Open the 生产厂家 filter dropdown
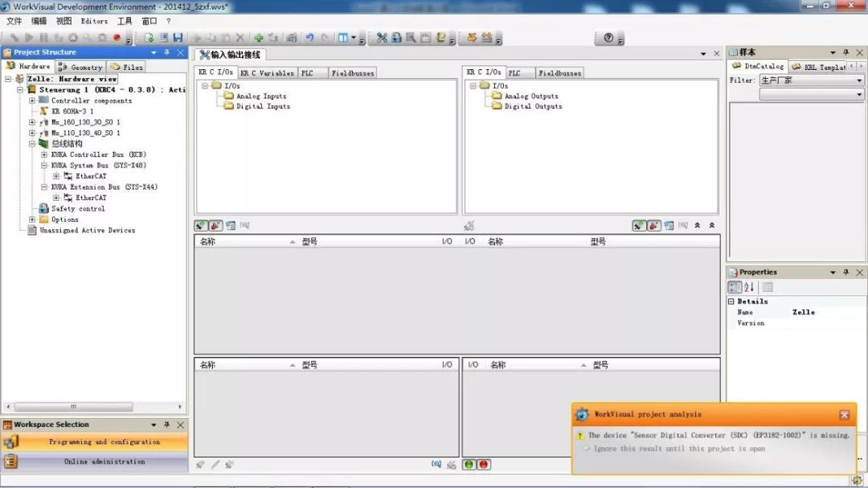This screenshot has height=488, width=868. 859,80
